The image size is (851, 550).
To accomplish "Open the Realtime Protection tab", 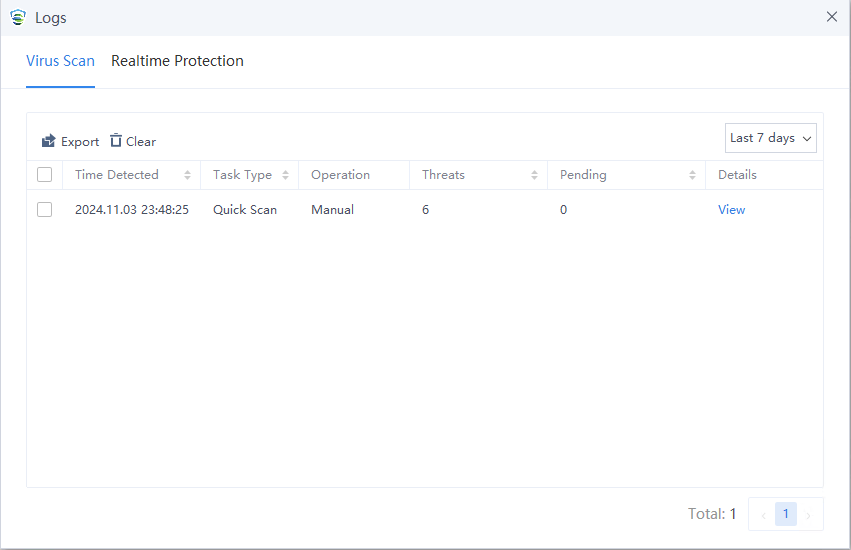I will (177, 61).
